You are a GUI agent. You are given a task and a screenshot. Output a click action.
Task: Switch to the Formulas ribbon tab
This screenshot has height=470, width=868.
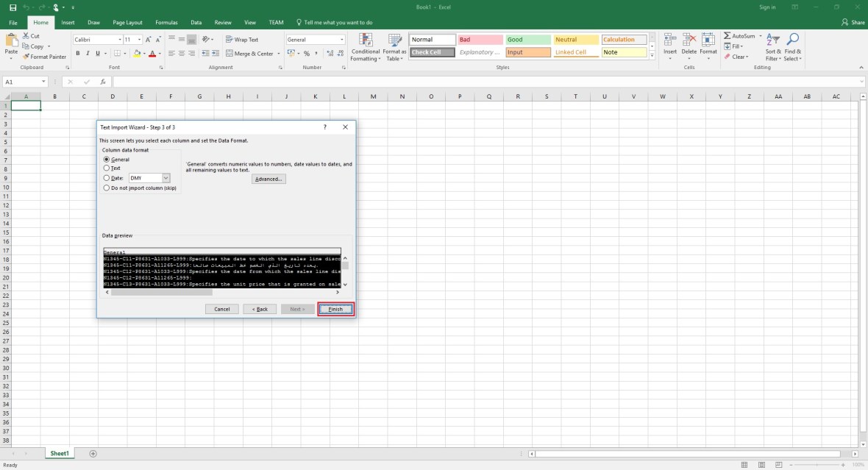(x=166, y=23)
